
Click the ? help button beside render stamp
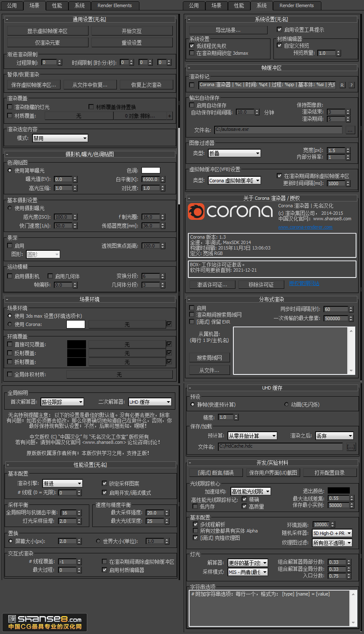point(351,85)
